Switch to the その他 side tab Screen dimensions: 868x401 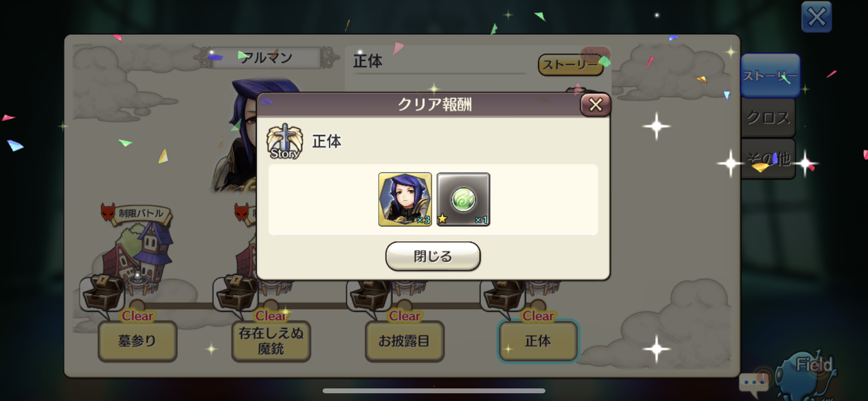coord(768,159)
